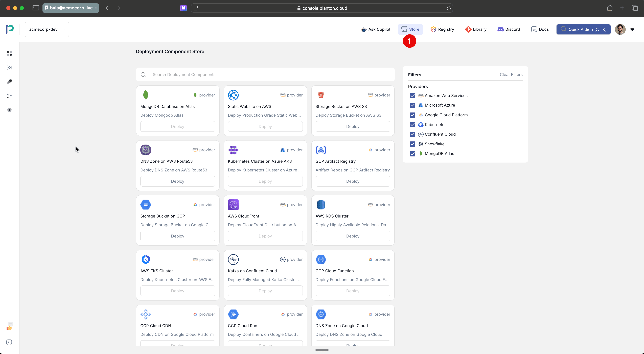Open the Registry nav item

click(x=442, y=29)
